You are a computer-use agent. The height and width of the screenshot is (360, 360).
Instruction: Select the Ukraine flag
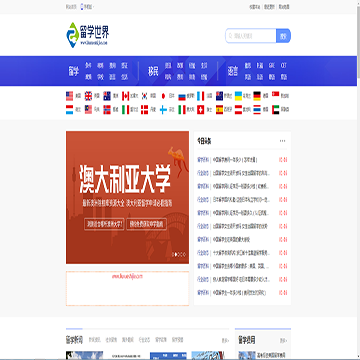point(238,96)
